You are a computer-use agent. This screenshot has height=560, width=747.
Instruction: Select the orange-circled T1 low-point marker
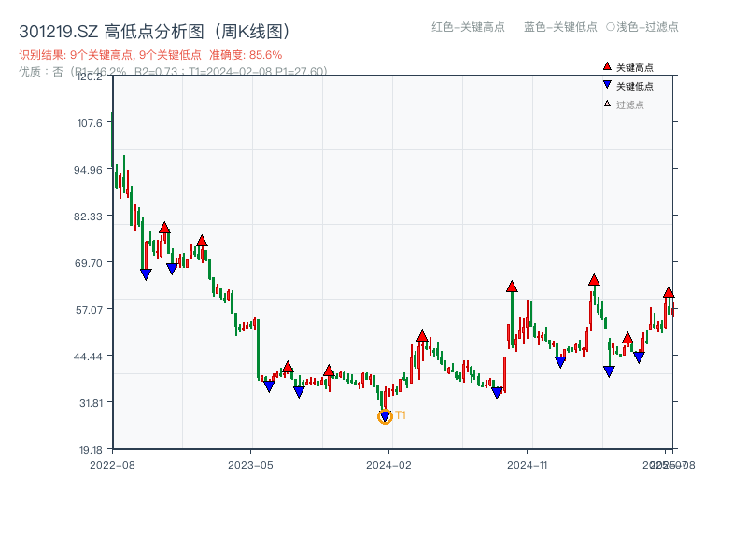pyautogui.click(x=385, y=416)
